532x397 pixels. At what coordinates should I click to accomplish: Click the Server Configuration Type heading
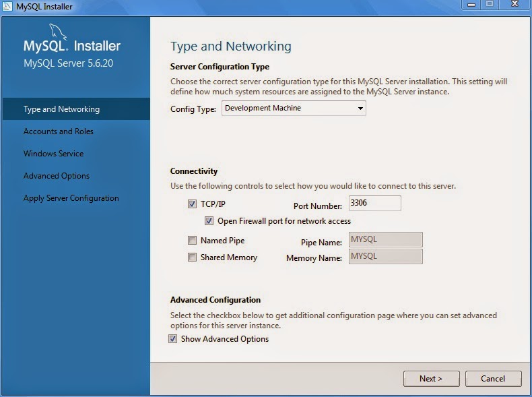[220, 67]
